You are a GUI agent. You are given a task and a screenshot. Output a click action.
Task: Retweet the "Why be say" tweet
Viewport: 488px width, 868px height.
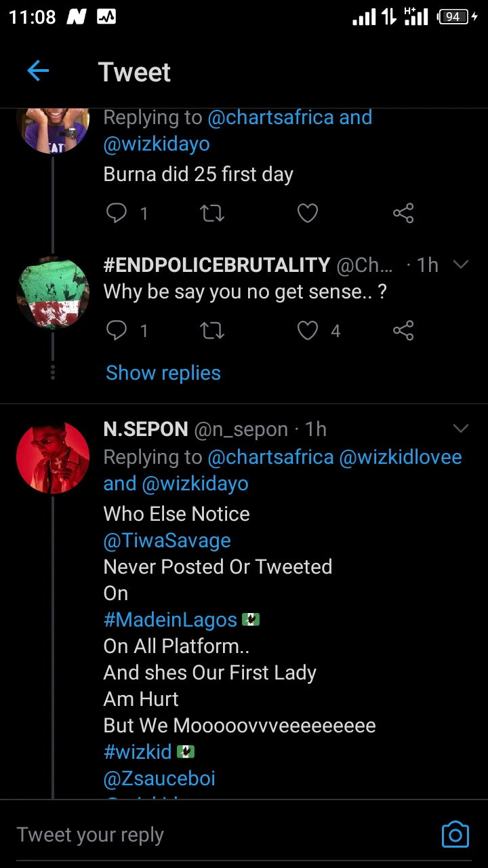[212, 331]
